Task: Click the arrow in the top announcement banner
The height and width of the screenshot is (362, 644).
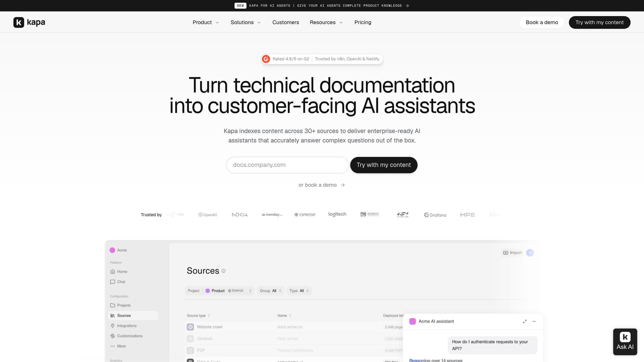Action: click(407, 6)
